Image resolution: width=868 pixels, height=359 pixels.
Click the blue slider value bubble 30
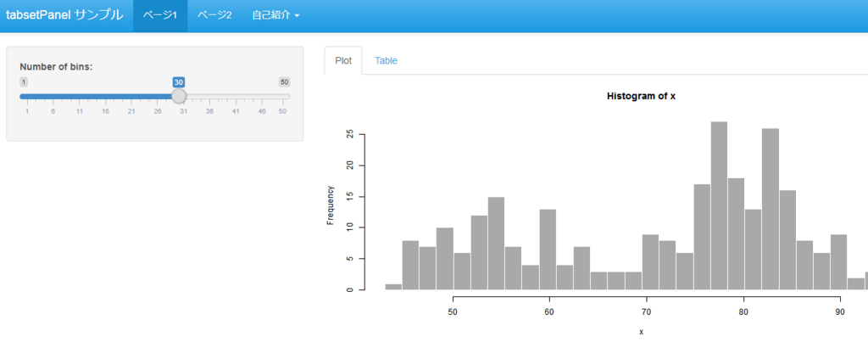pyautogui.click(x=178, y=82)
